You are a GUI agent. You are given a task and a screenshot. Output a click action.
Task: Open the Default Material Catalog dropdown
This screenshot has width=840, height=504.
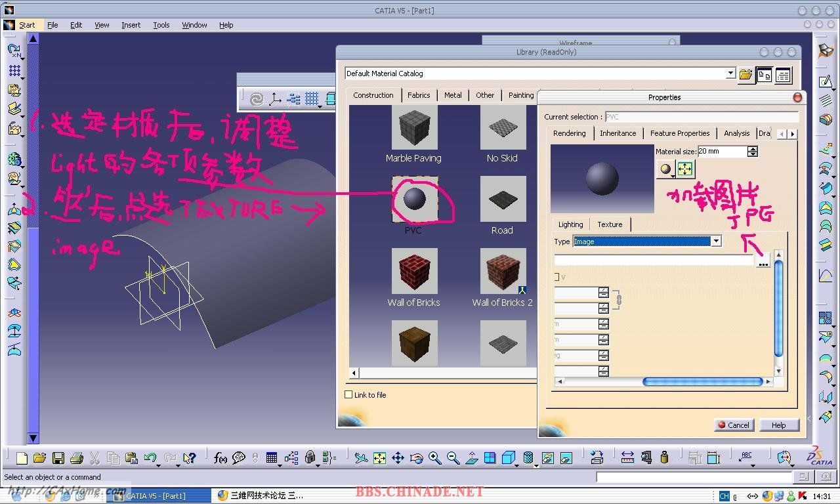[x=730, y=73]
